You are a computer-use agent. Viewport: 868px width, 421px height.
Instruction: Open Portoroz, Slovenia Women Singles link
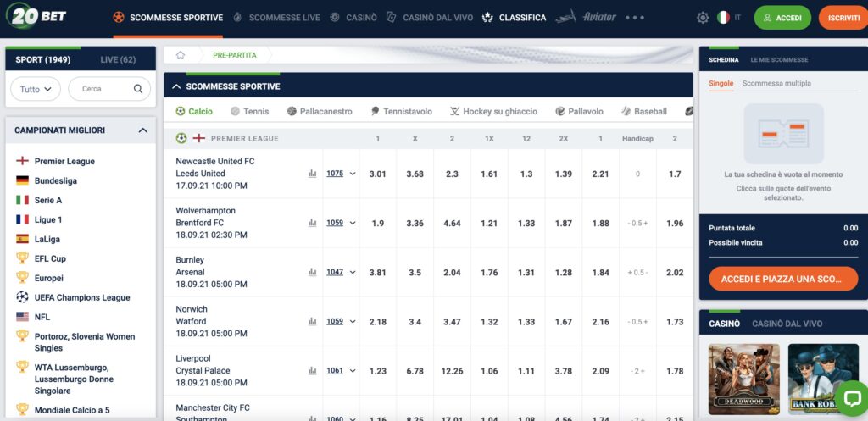(x=85, y=342)
